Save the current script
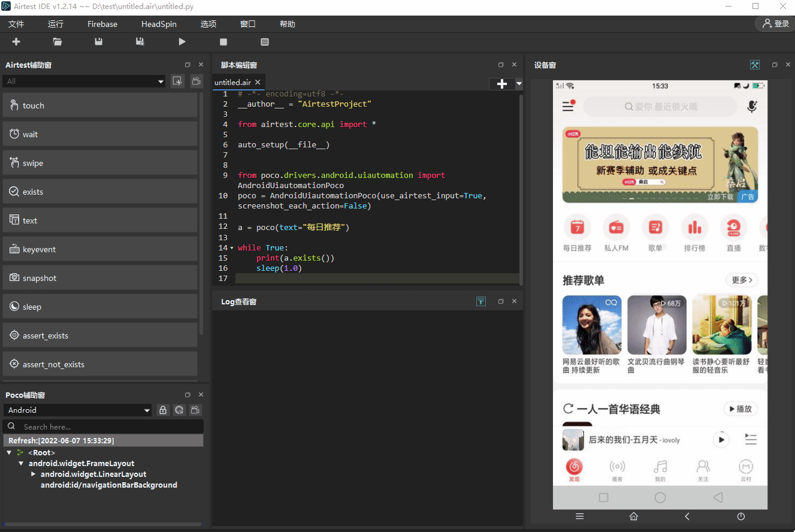Screen dimensions: 795x532 99,42
